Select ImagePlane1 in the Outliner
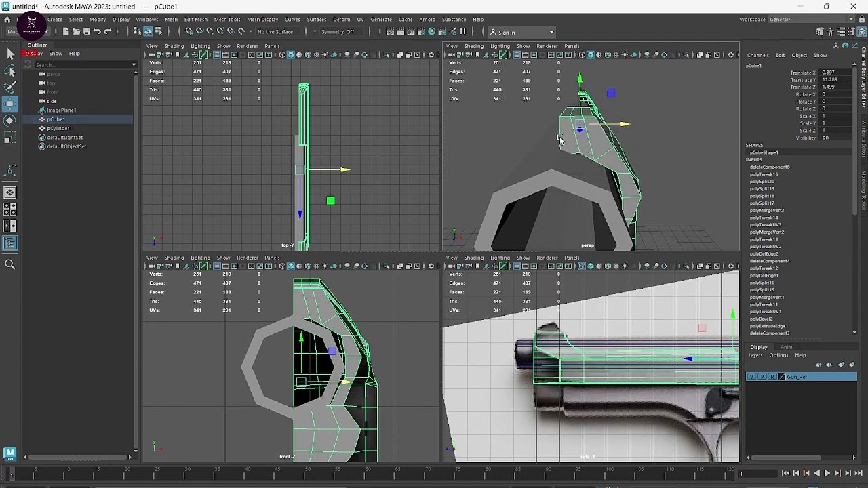This screenshot has height=488, width=868. (61, 110)
